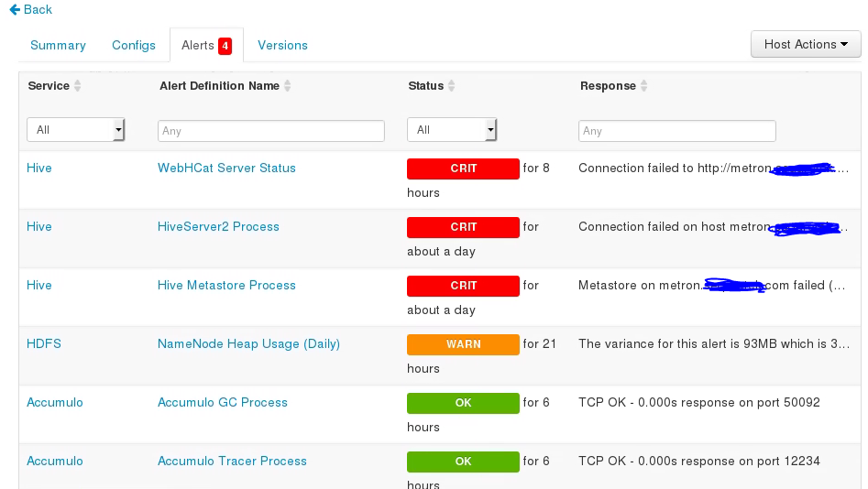This screenshot has height=489, width=868.
Task: Open Accumulo service link in GC row
Action: [55, 403]
